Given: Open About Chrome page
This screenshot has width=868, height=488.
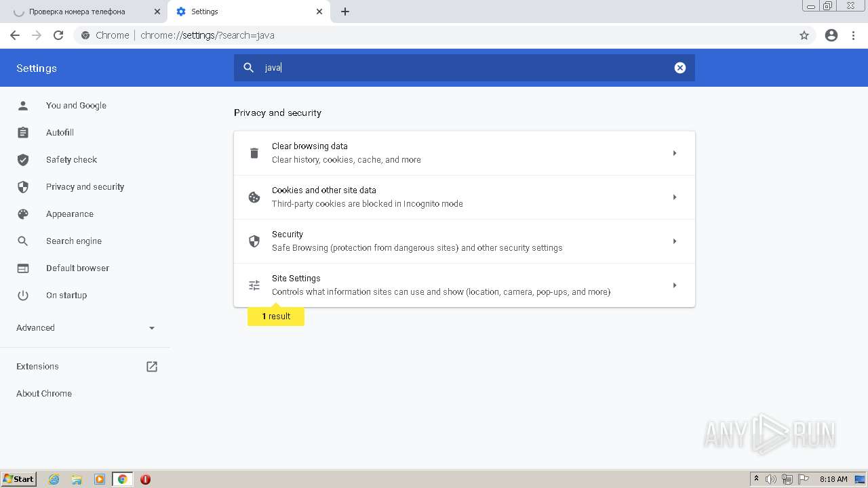Looking at the screenshot, I should [x=44, y=394].
